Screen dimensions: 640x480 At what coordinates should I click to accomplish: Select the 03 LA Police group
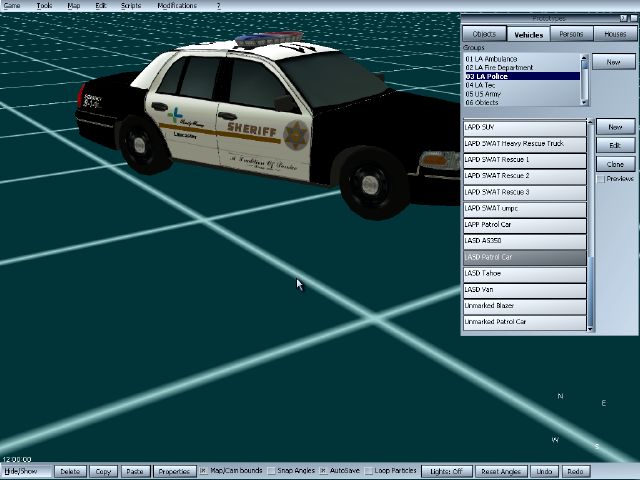click(x=522, y=76)
